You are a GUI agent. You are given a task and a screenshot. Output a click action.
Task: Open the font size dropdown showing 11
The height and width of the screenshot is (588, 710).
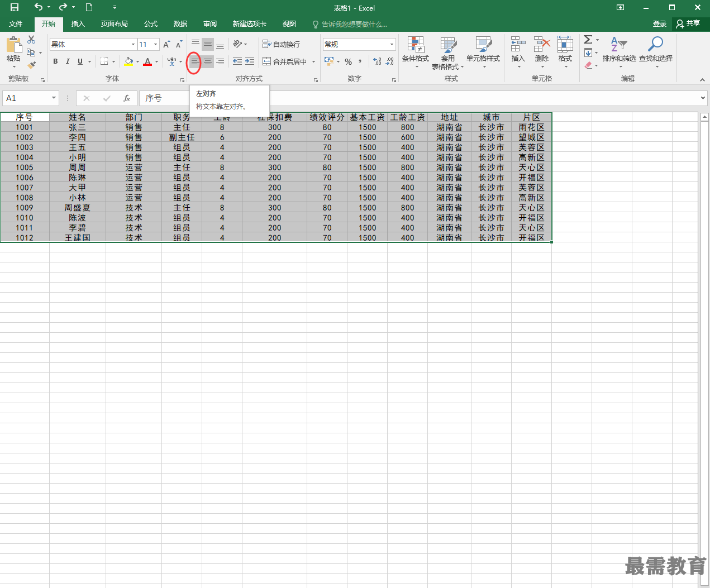tap(155, 44)
